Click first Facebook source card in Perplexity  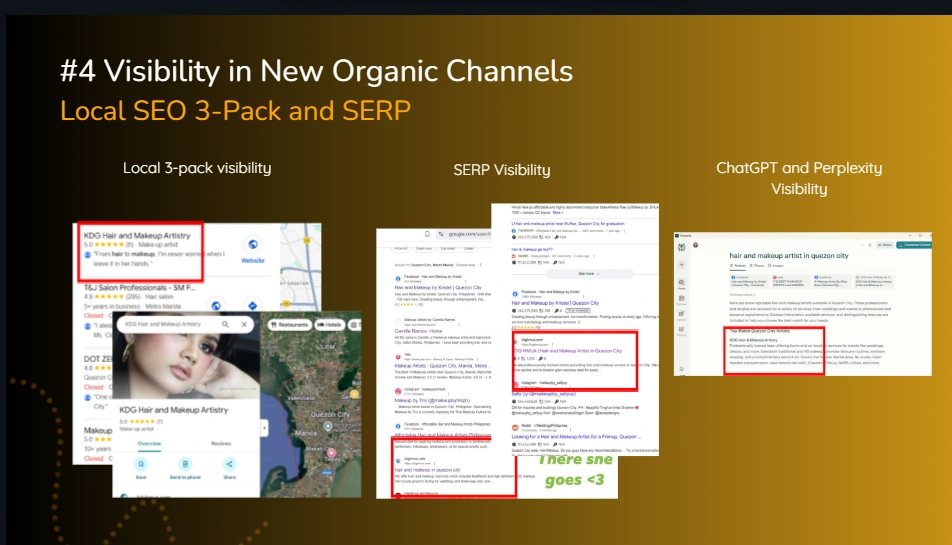749,281
